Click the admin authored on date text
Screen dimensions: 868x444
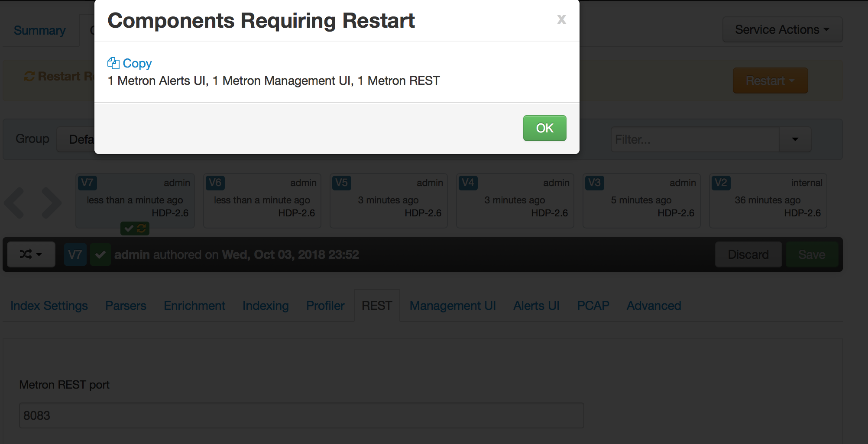point(236,254)
